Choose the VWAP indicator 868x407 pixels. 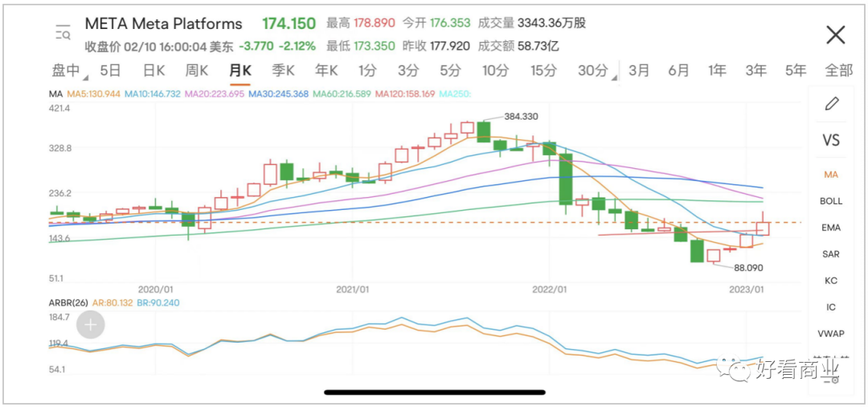[x=831, y=333]
